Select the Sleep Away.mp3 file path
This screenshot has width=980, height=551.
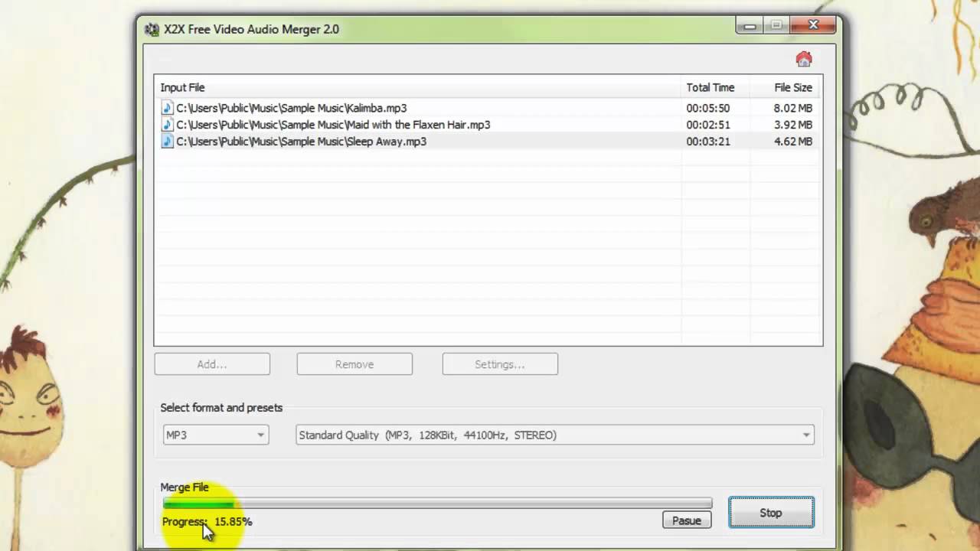click(302, 142)
